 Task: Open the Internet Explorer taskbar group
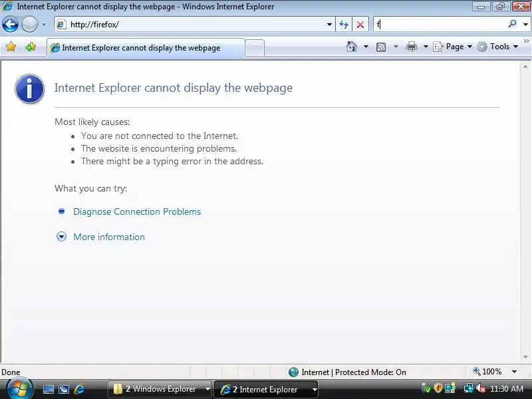tap(267, 389)
